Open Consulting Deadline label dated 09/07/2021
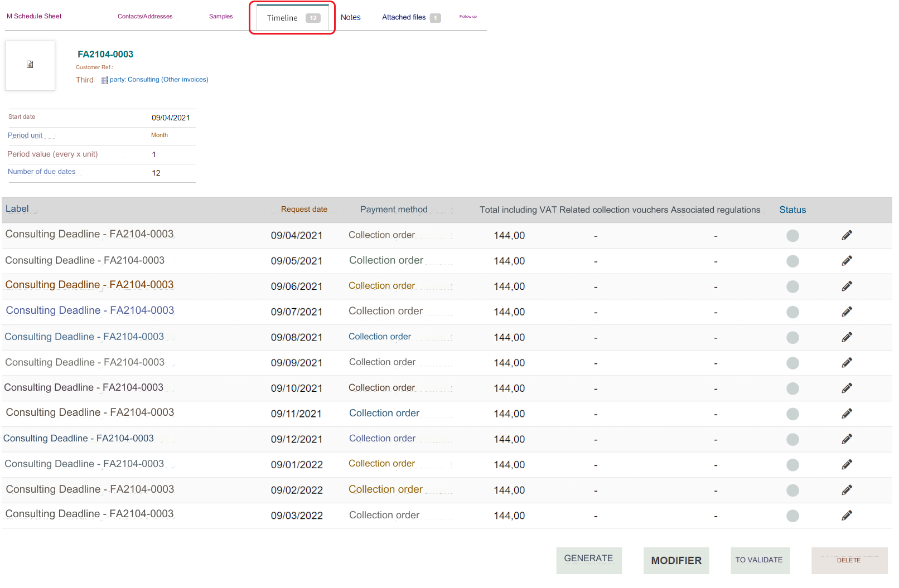 pos(90,310)
